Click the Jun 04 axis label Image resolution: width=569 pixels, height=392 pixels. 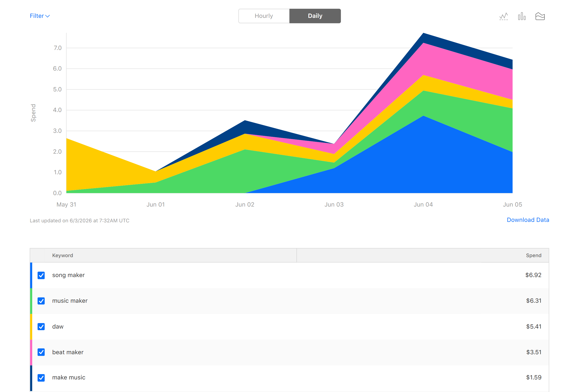423,205
